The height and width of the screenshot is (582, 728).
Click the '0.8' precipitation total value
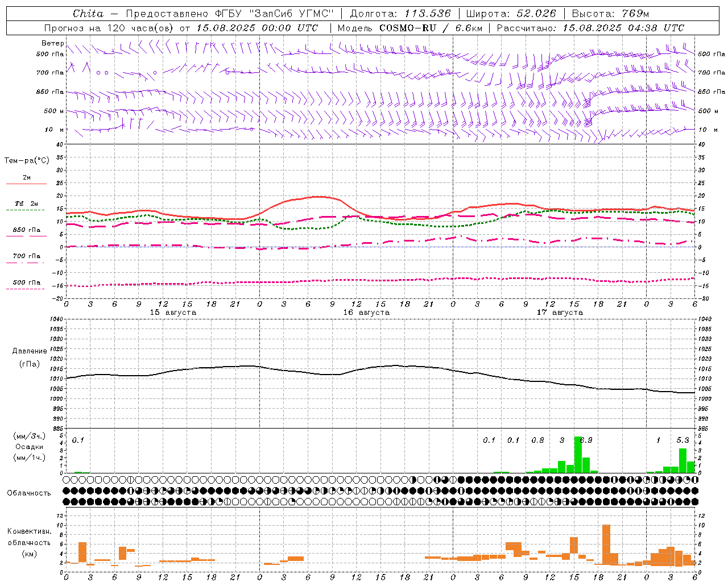coord(537,440)
